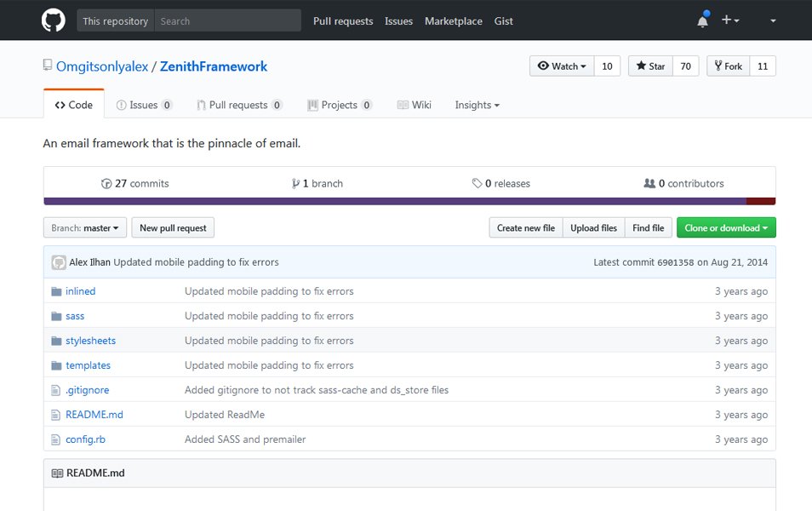Click the repository Search field
The image size is (812, 511).
tap(228, 20)
